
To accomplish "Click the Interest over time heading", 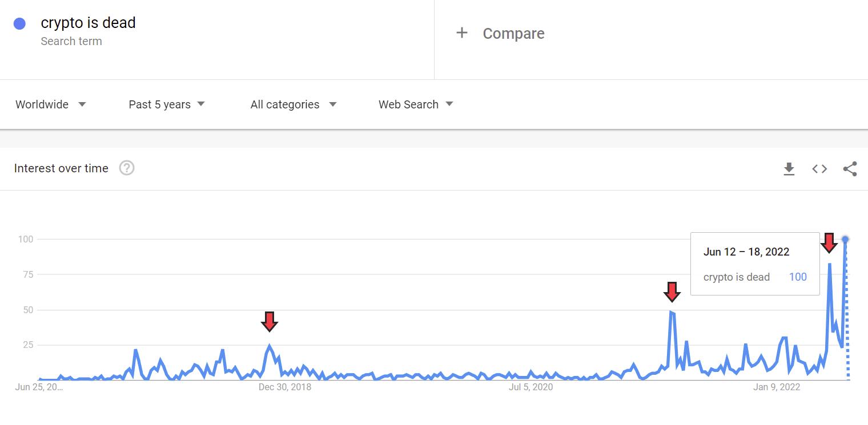I will click(61, 168).
